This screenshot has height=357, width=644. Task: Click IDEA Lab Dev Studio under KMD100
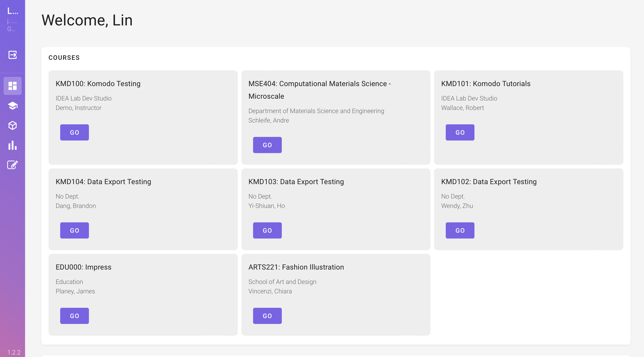84,98
